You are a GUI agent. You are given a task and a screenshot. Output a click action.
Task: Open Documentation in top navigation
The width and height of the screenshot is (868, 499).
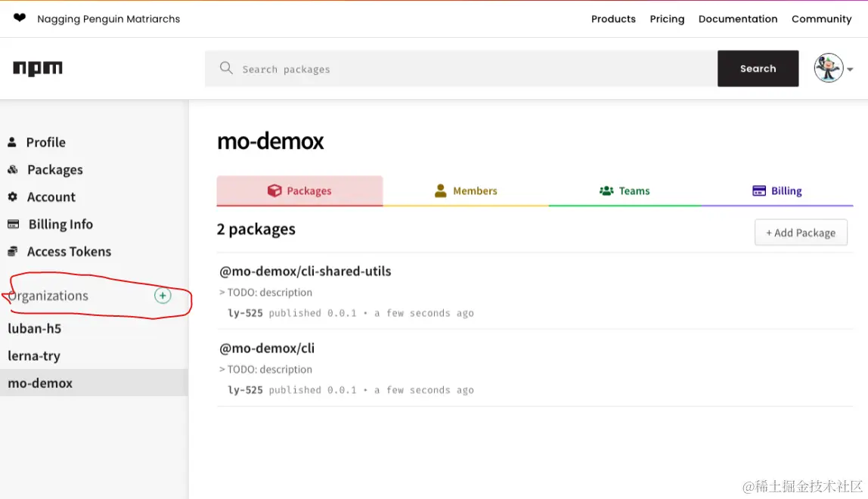(x=738, y=19)
